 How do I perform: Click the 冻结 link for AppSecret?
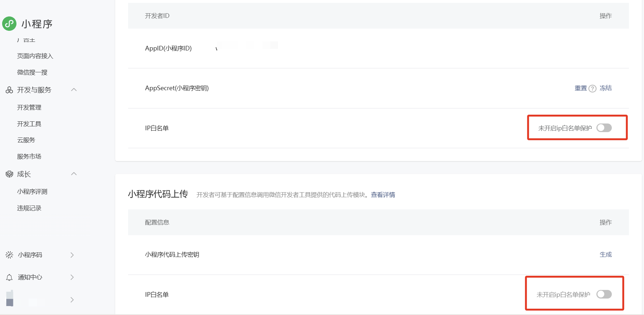click(x=606, y=88)
